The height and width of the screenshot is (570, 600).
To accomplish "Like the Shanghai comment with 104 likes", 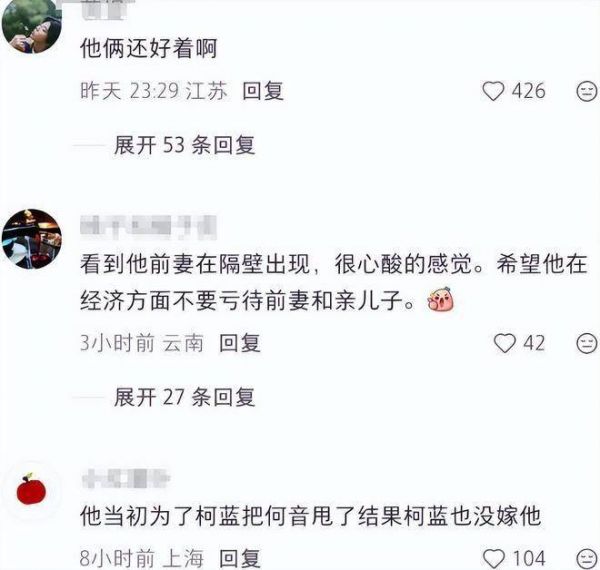I will coord(494,559).
